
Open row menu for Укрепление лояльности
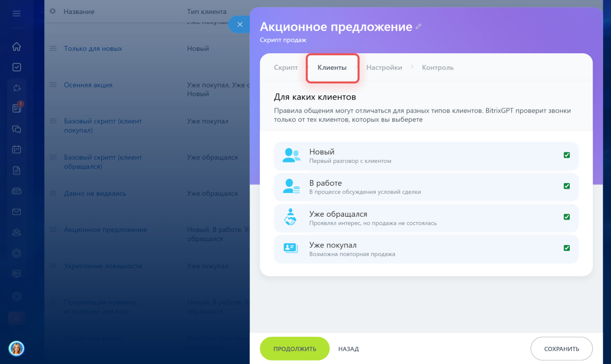52,266
